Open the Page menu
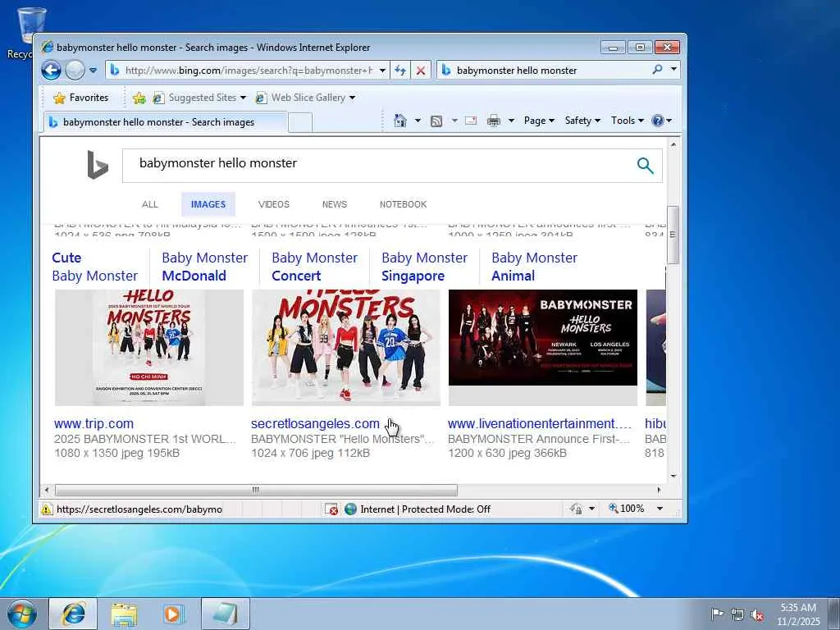 point(539,121)
